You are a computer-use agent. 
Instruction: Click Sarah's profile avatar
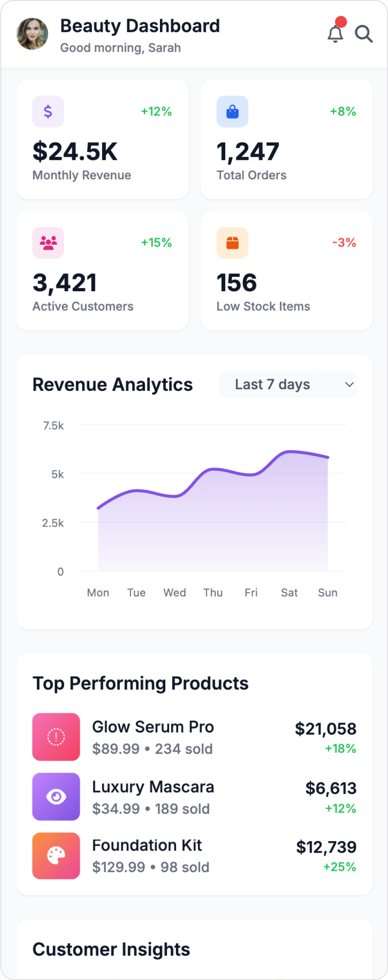(x=32, y=34)
